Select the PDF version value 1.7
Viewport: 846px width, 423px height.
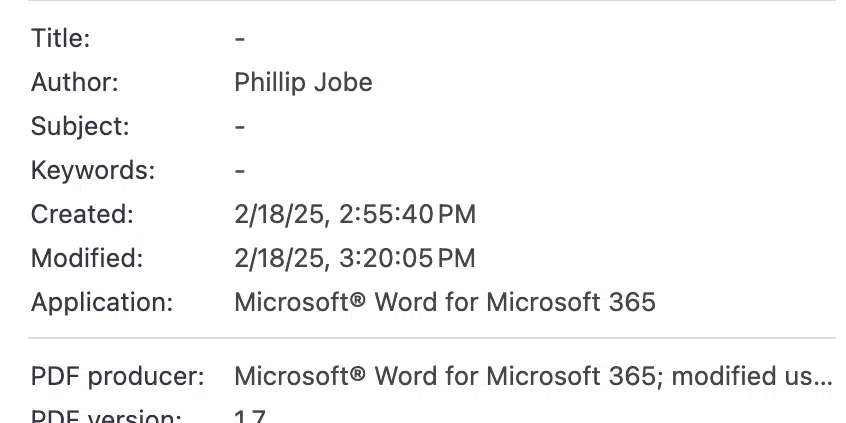[250, 417]
